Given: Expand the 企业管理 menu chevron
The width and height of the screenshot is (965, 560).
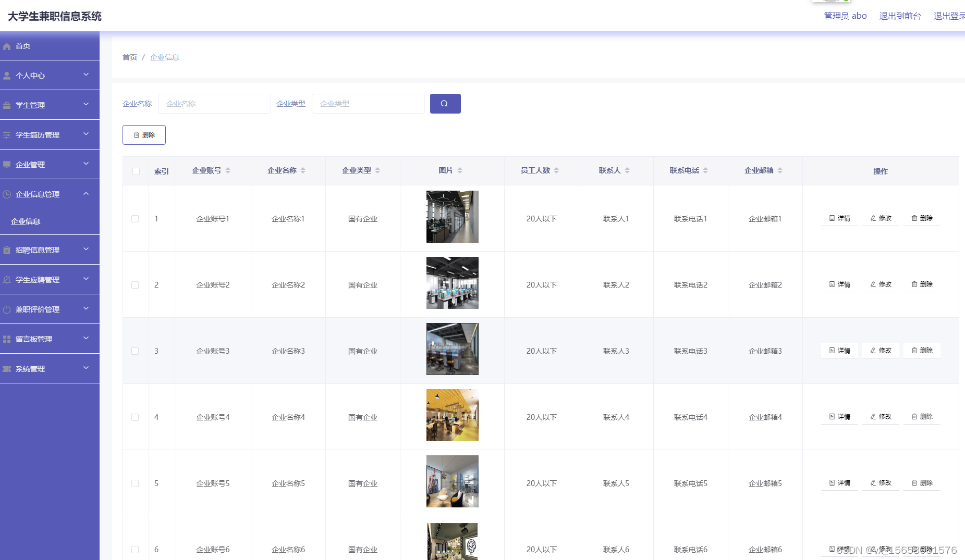Looking at the screenshot, I should [x=86, y=164].
